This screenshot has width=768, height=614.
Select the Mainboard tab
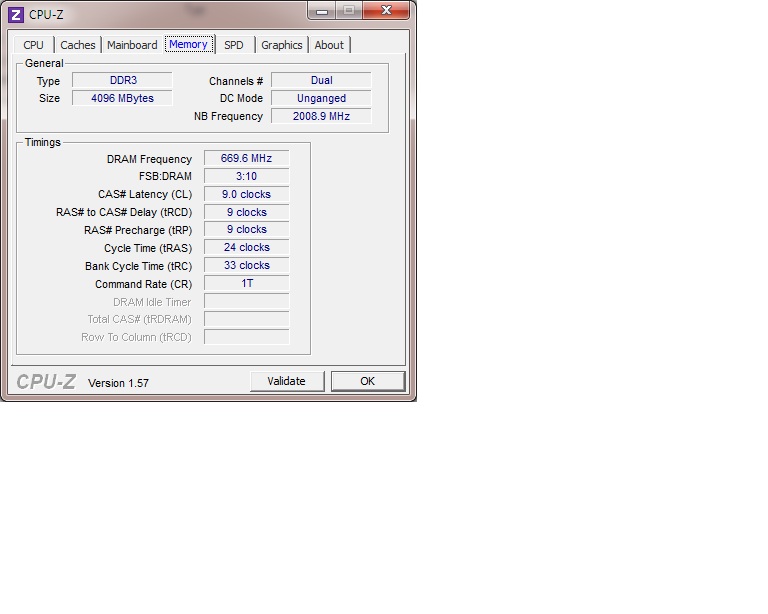point(132,45)
